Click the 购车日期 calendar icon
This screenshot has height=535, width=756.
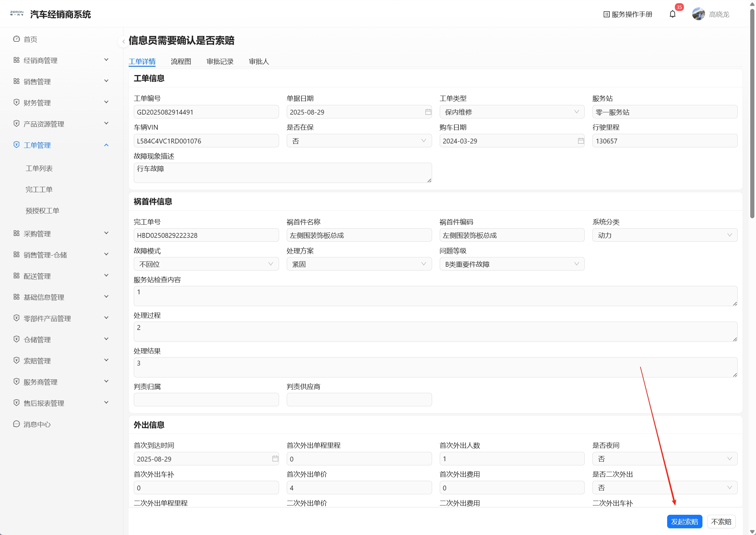(581, 141)
